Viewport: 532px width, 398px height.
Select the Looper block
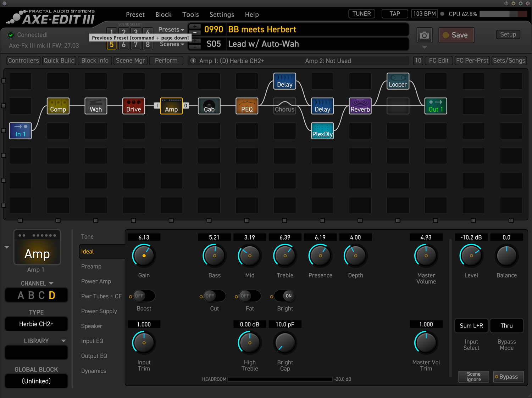[x=398, y=81]
